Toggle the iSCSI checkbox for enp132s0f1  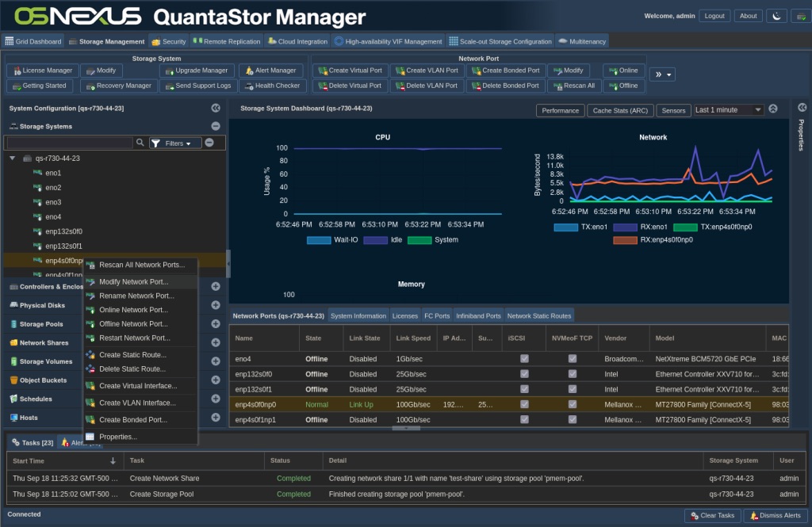coord(526,389)
